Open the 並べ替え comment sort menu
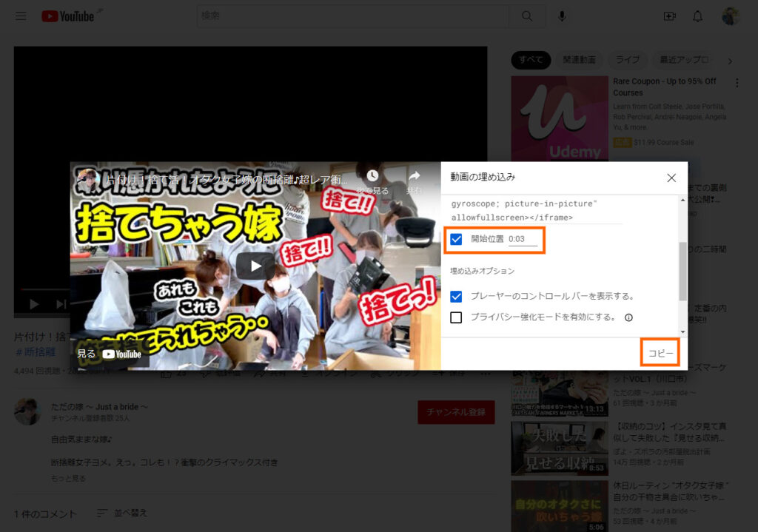The width and height of the screenshot is (758, 532). coord(122,514)
